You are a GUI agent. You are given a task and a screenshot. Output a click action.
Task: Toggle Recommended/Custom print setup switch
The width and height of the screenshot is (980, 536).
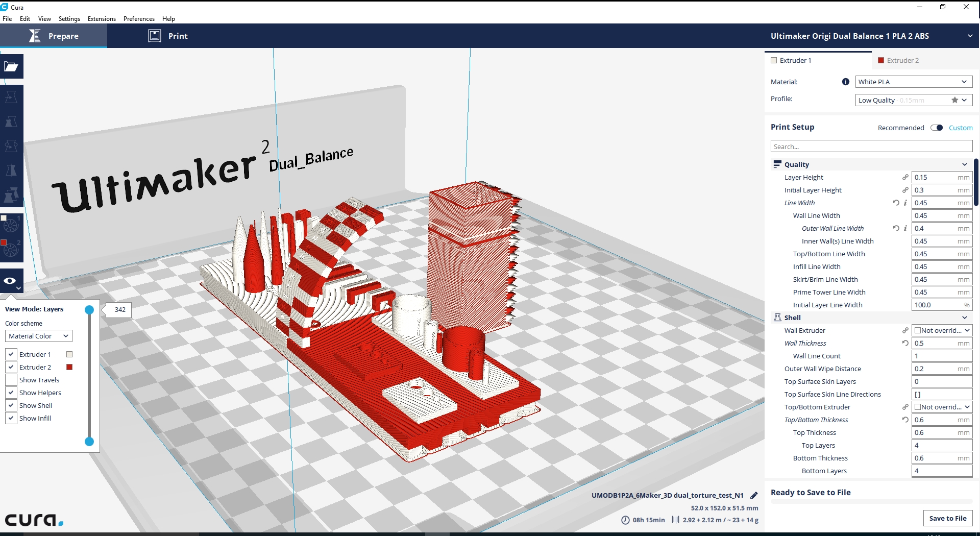[937, 128]
